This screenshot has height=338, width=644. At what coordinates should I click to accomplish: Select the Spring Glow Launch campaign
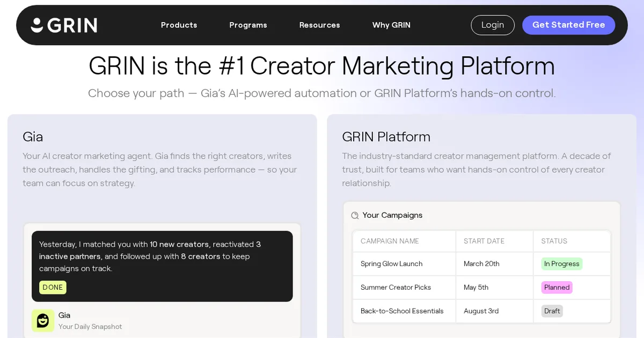click(x=391, y=264)
